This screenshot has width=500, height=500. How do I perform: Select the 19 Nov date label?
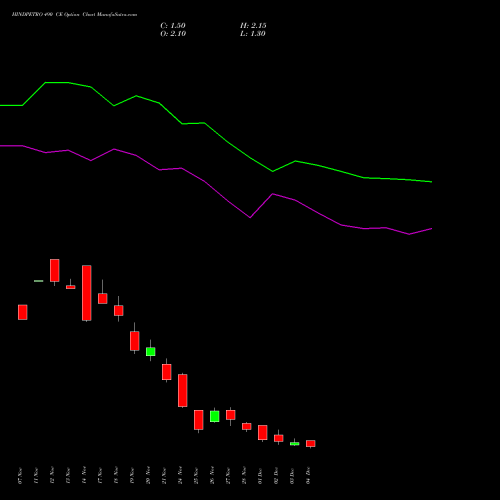pyautogui.click(x=132, y=476)
